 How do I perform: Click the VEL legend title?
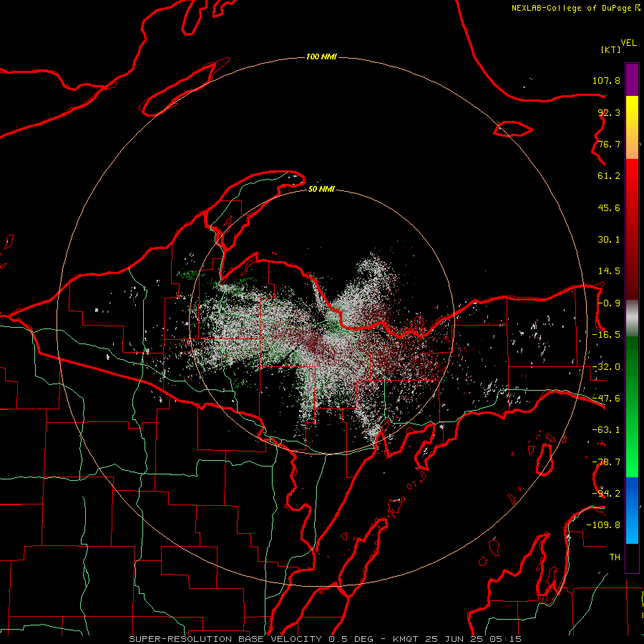pyautogui.click(x=628, y=43)
